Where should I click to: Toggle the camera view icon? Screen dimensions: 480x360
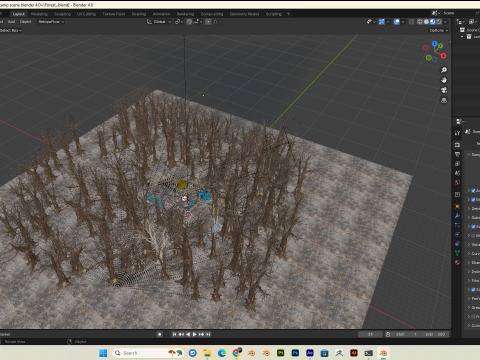pos(444,90)
